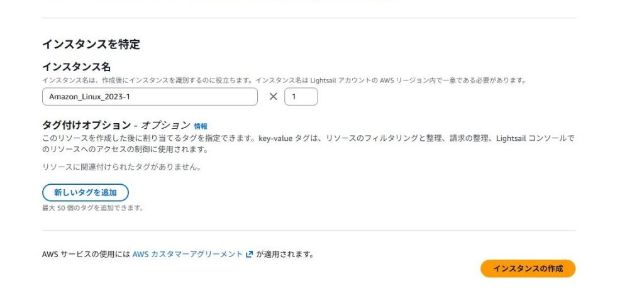Click the AWS サービスの使用には text
644x308 pixels.
(x=86, y=255)
